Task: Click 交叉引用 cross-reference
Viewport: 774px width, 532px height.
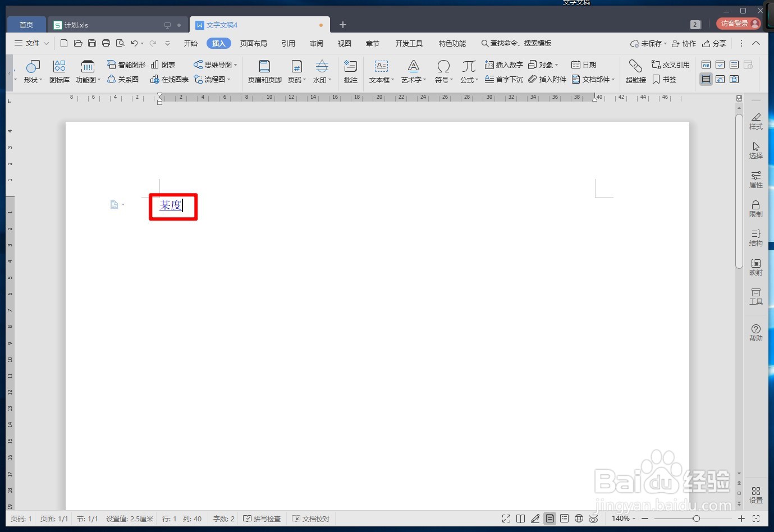Action: 671,65
